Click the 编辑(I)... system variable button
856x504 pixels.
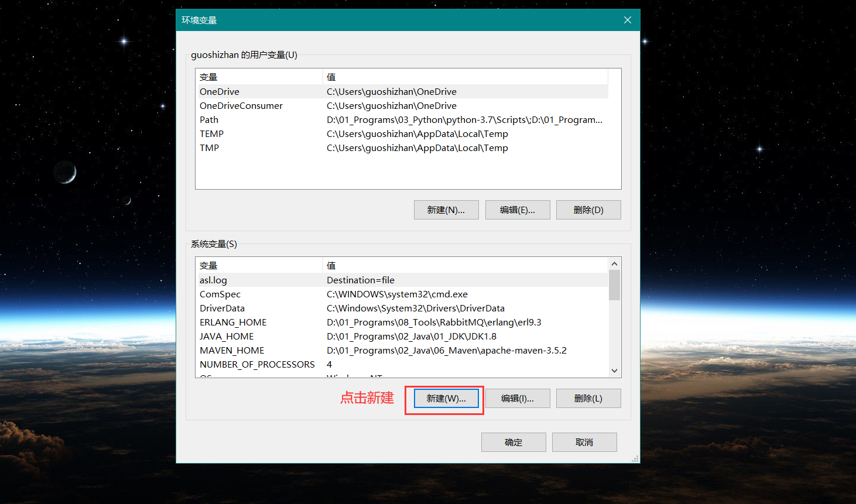tap(518, 399)
